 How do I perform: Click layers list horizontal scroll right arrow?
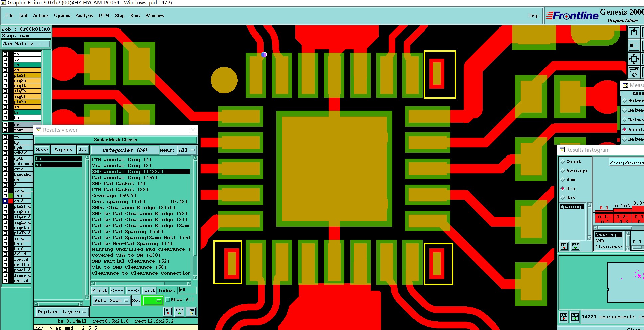click(x=81, y=304)
